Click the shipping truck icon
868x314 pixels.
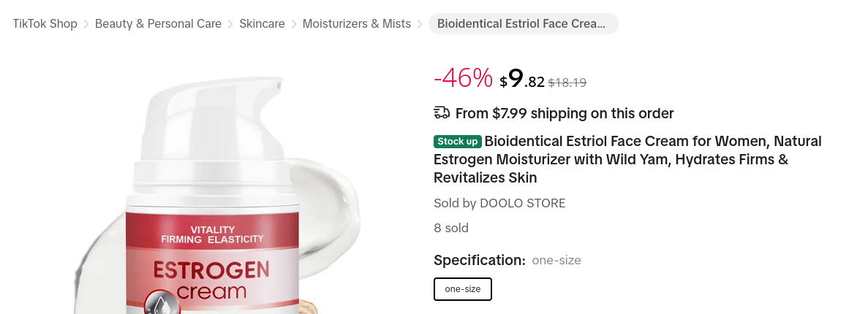click(442, 112)
